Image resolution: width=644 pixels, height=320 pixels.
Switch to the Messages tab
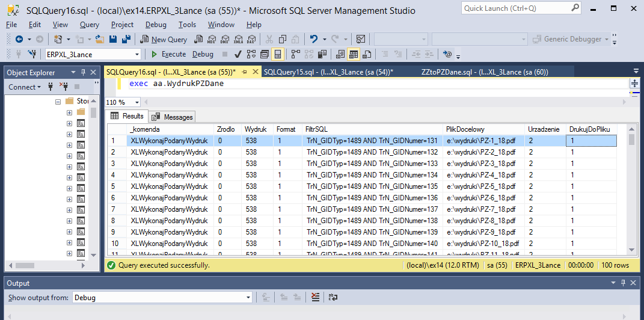[x=173, y=117]
